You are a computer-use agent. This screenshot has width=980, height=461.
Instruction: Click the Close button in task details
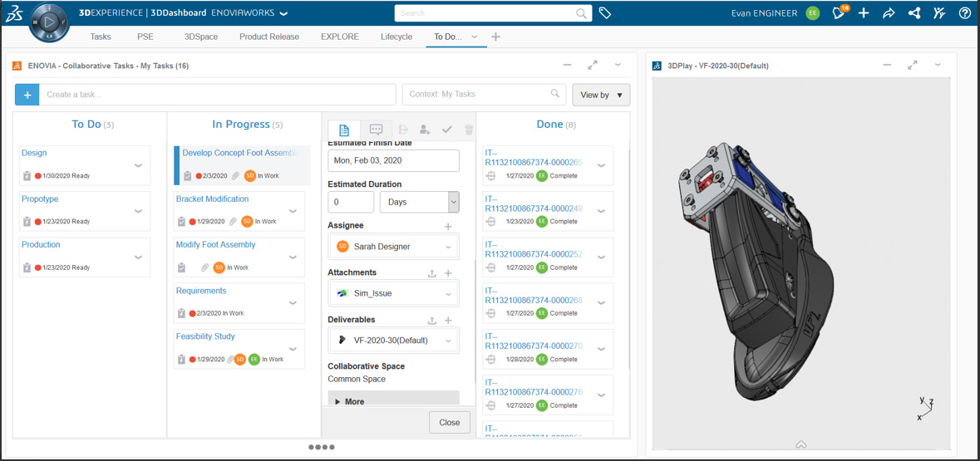(449, 422)
